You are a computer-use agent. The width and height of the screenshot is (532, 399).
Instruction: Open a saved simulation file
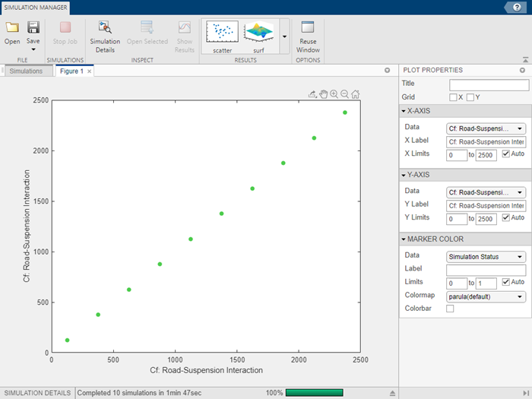12,33
